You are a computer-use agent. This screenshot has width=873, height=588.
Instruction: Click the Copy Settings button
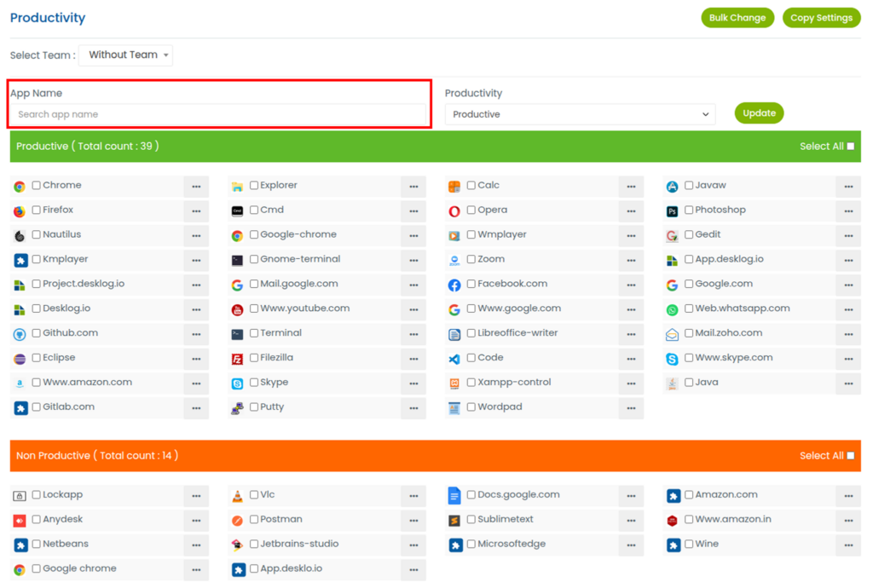coord(821,18)
